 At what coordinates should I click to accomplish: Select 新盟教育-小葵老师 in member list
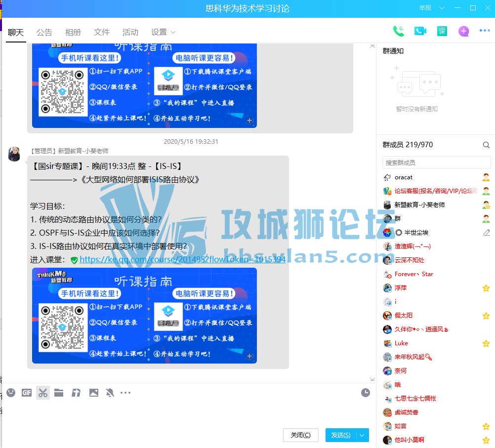point(436,205)
